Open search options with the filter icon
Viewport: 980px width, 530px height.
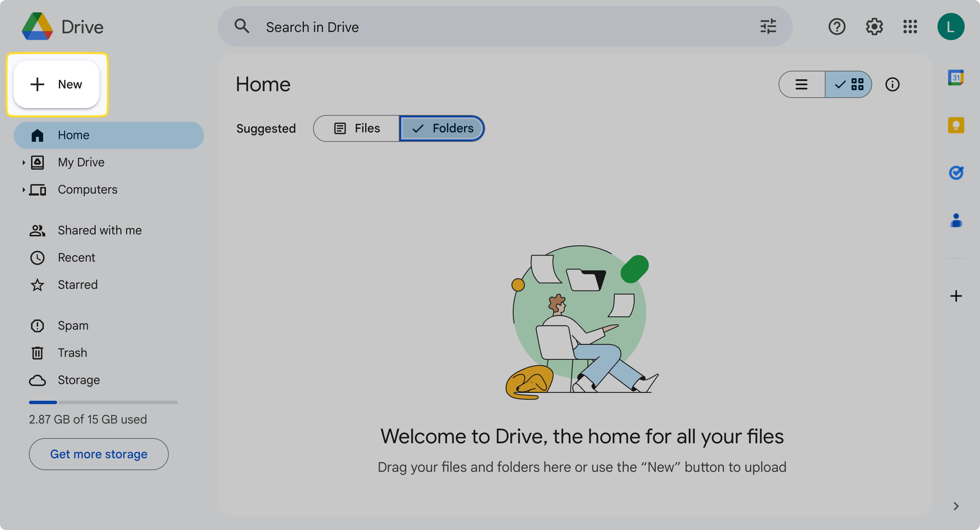768,27
